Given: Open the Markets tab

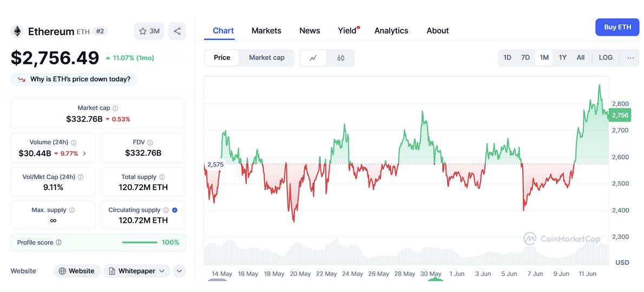Looking at the screenshot, I should click(x=266, y=31).
